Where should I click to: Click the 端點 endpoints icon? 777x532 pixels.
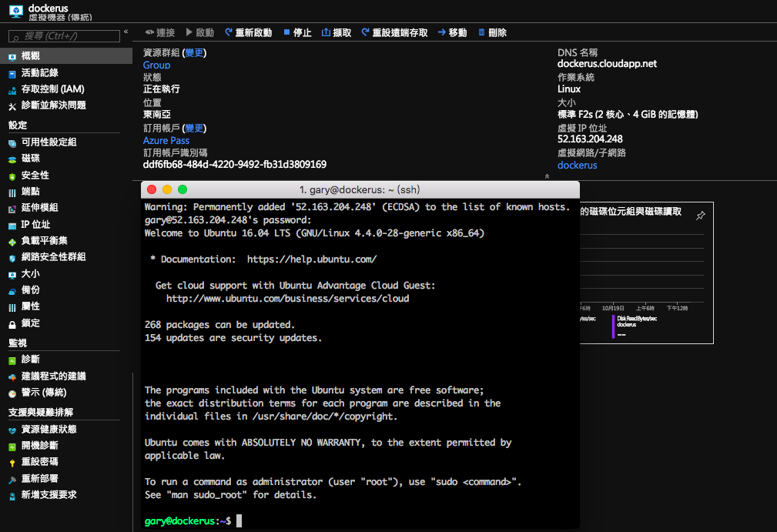12,192
